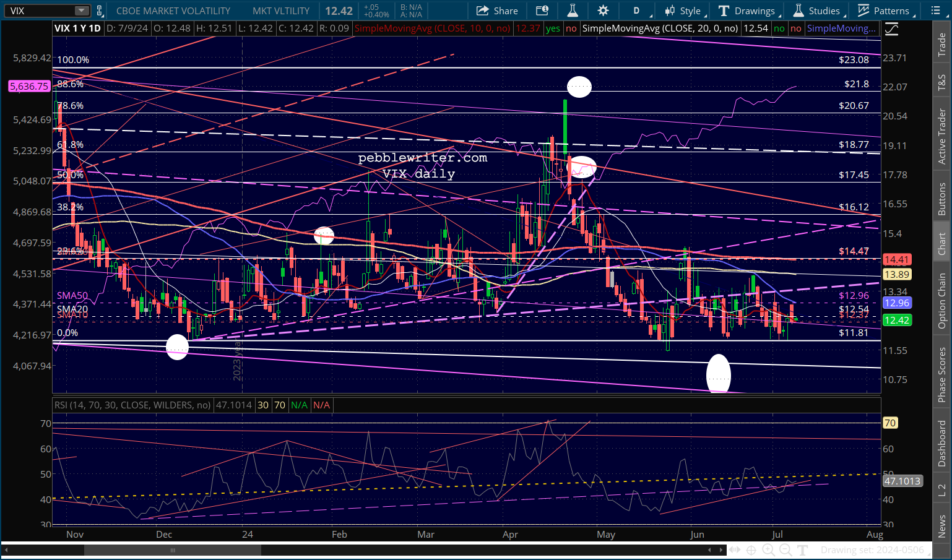Open chart settings gear icon
952x560 pixels.
tap(603, 11)
